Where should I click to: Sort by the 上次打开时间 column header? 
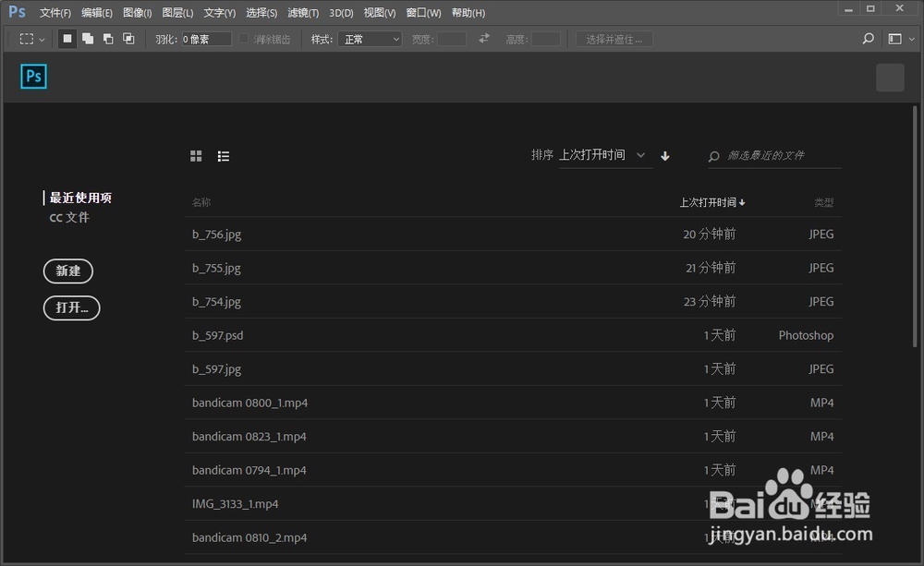tap(712, 202)
